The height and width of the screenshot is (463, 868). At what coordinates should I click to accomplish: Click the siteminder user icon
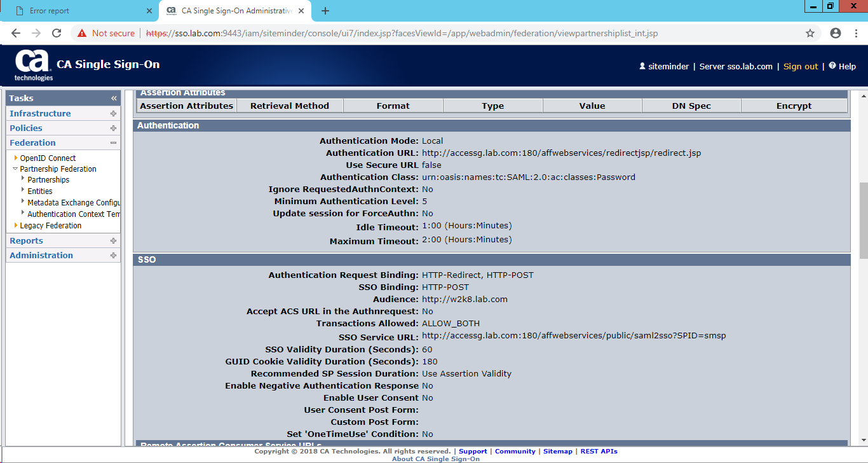pyautogui.click(x=642, y=66)
